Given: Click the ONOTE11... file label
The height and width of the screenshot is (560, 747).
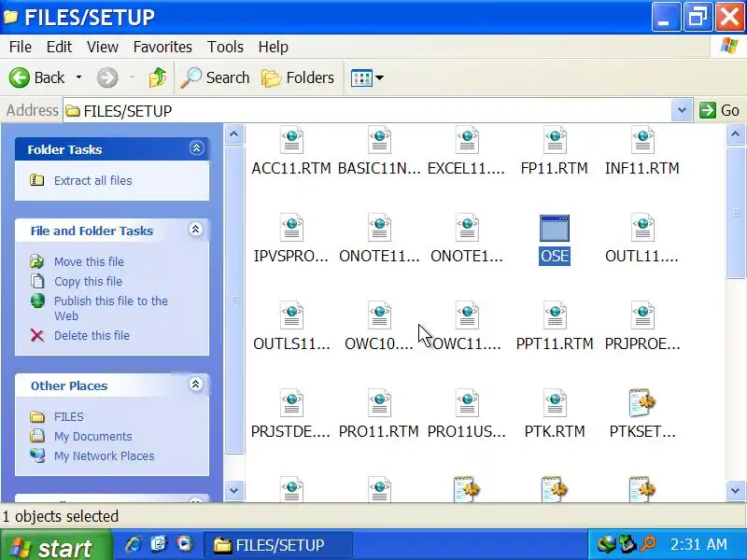Looking at the screenshot, I should (379, 256).
